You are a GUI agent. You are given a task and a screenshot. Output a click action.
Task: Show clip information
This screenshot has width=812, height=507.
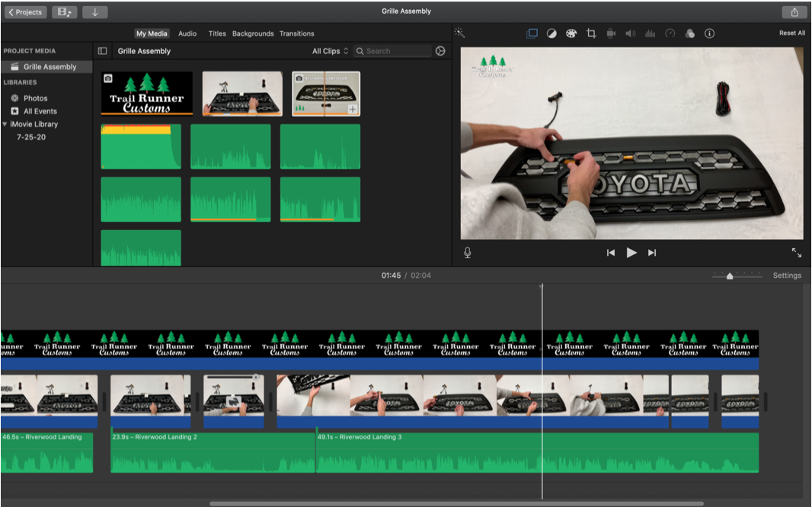pos(709,33)
